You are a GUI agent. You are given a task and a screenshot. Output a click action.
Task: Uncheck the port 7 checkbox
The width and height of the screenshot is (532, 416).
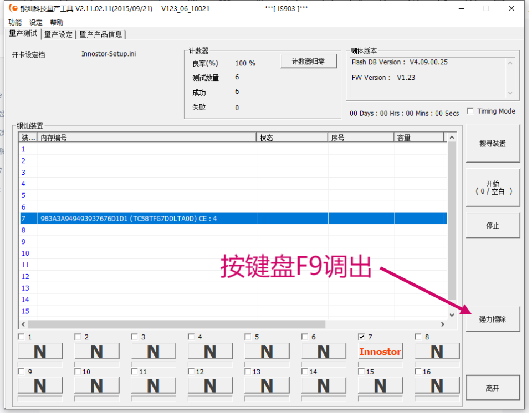tap(361, 336)
